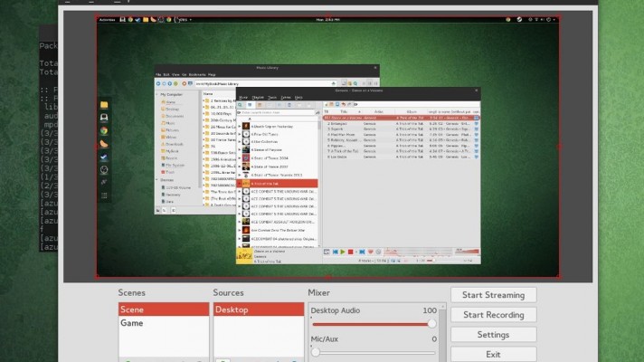Expand A State of Trance 2004 album
The width and height of the screenshot is (644, 362).
pos(240,158)
